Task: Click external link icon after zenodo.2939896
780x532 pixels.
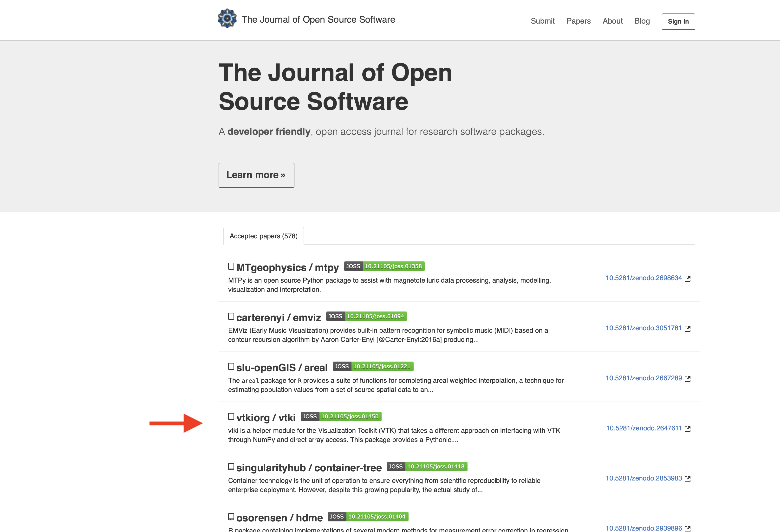Action: (687, 529)
